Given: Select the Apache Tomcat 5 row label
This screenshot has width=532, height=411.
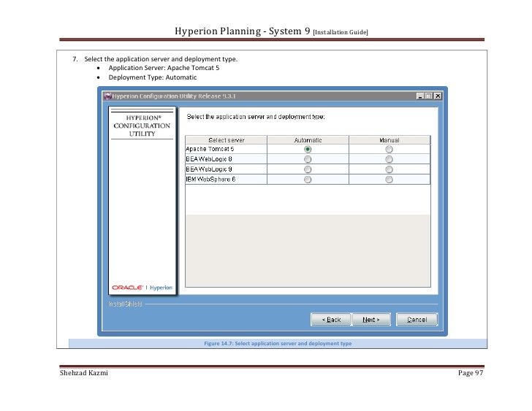Looking at the screenshot, I should click(x=210, y=149).
